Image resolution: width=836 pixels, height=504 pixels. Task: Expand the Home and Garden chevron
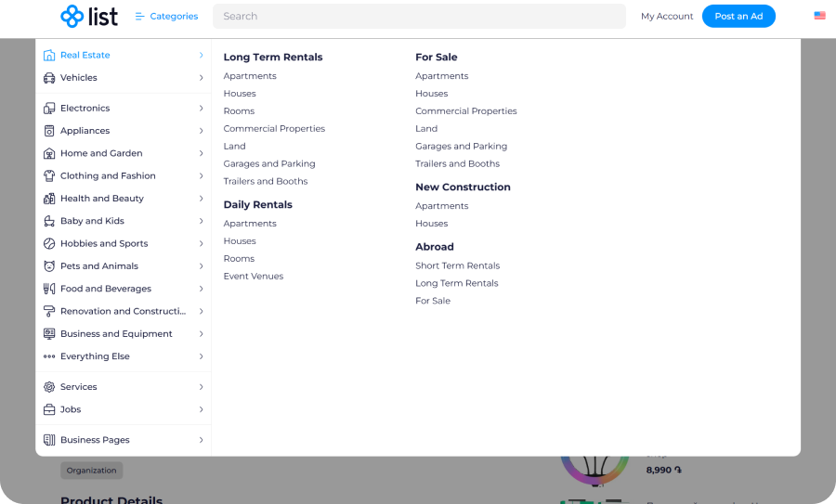point(201,153)
